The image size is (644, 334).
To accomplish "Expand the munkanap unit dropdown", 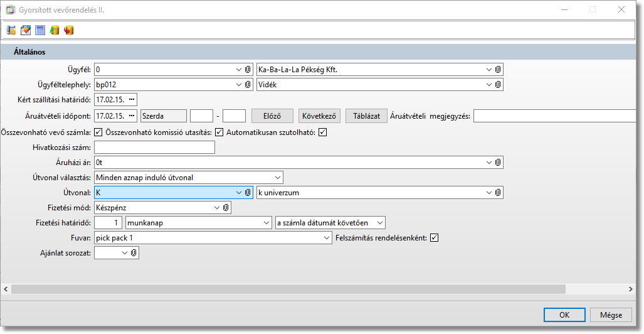I will [267, 223].
